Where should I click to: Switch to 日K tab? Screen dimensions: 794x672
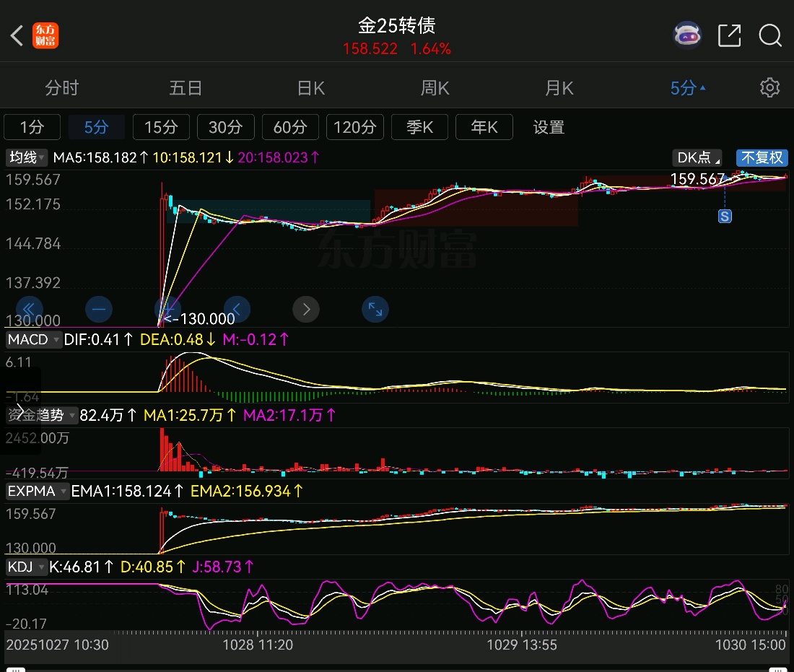coord(310,88)
